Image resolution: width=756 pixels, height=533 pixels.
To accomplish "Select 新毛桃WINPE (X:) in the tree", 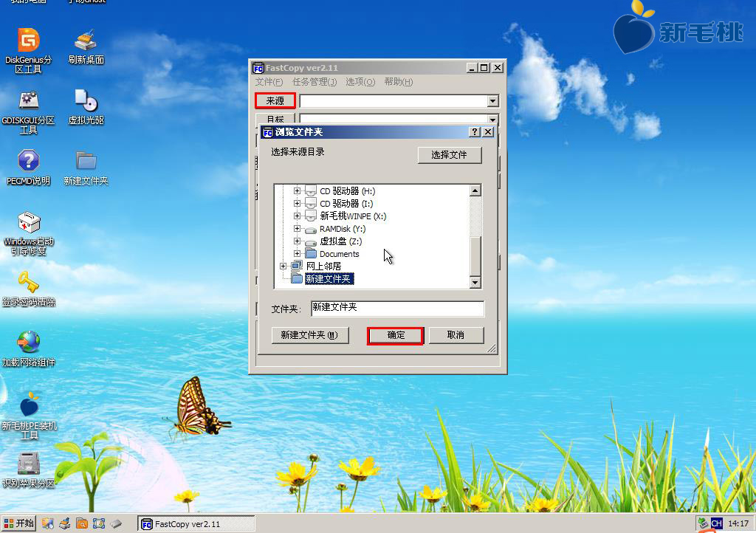I will 353,216.
